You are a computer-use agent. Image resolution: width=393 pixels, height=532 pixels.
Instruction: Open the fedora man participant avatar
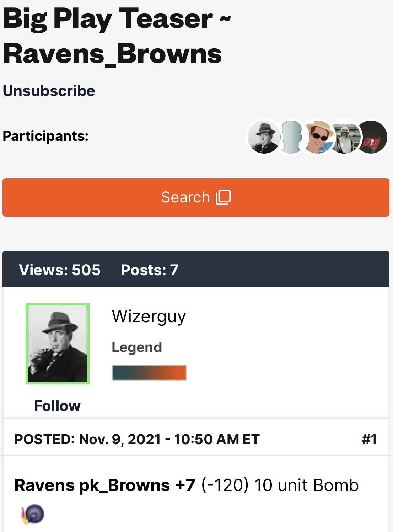pos(263,137)
